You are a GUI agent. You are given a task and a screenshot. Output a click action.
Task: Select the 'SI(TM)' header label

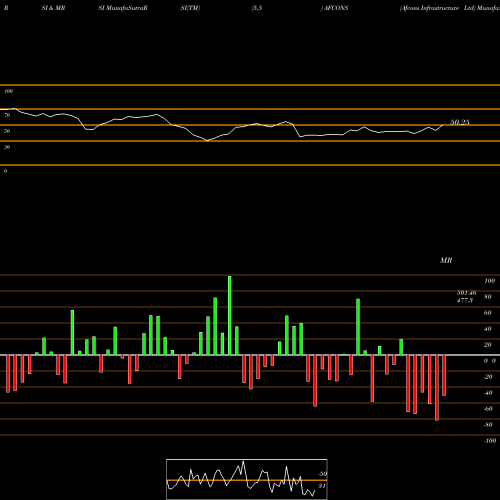pos(190,8)
